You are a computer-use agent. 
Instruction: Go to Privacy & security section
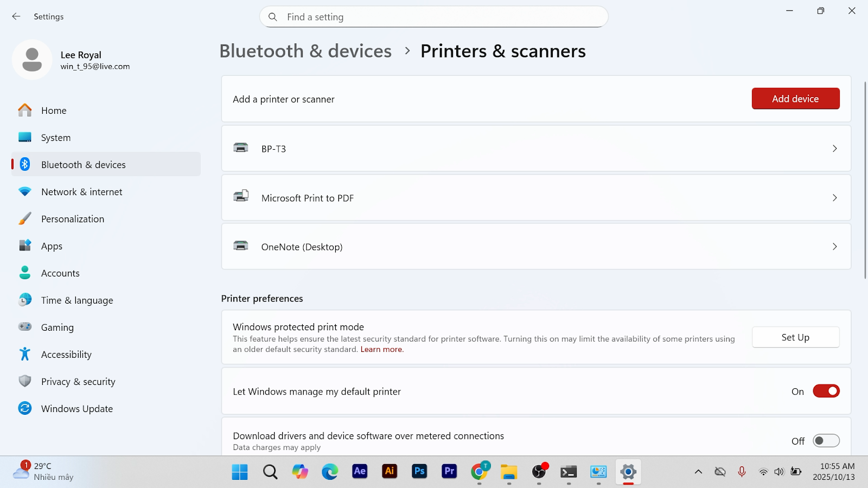[78, 382]
